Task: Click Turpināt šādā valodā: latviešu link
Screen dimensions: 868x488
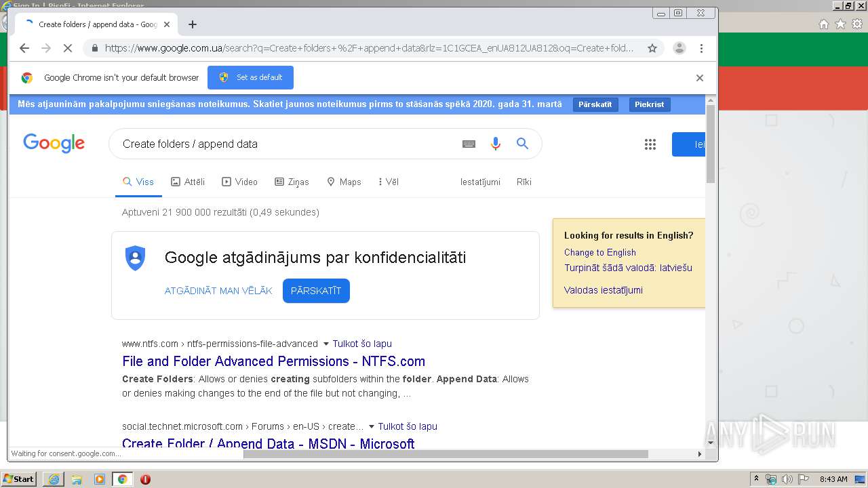Action: [628, 268]
